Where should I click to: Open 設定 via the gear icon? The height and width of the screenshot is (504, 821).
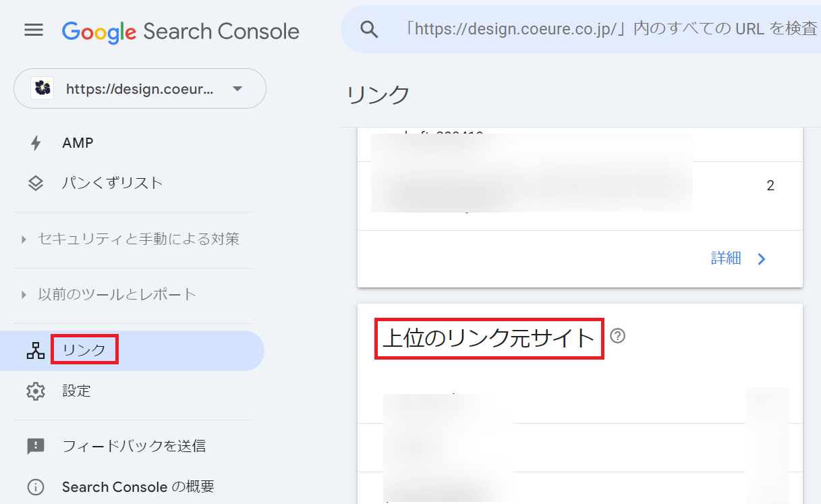[35, 391]
